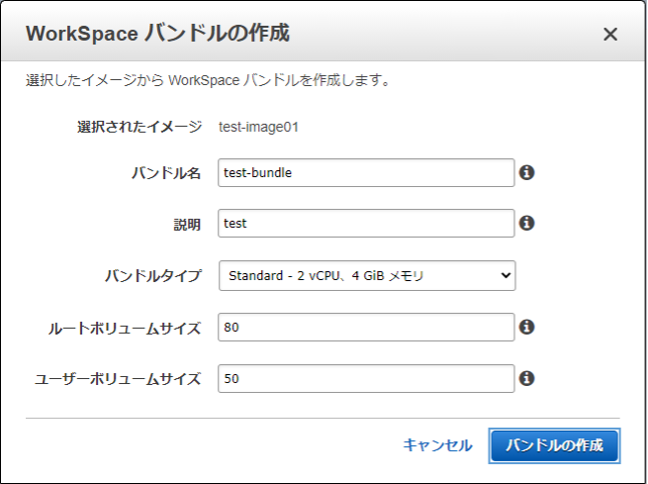648x484 pixels.
Task: Click the dialog title WorkSpace バンドルの作成
Action: point(157,33)
